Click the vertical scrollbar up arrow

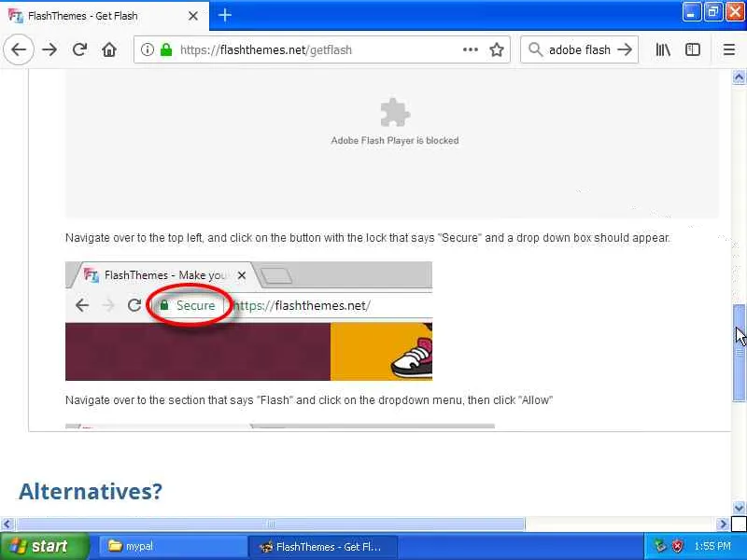pyautogui.click(x=739, y=77)
